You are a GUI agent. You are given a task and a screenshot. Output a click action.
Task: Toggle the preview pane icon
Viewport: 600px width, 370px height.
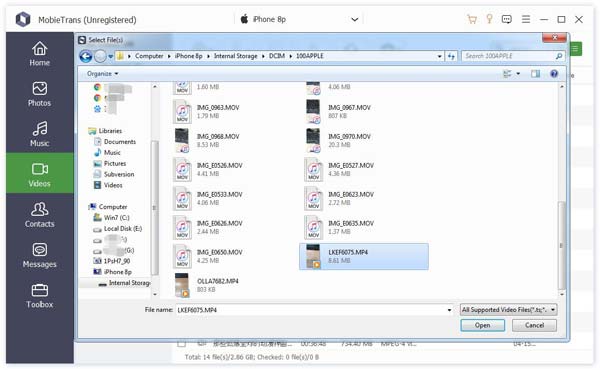click(x=535, y=73)
